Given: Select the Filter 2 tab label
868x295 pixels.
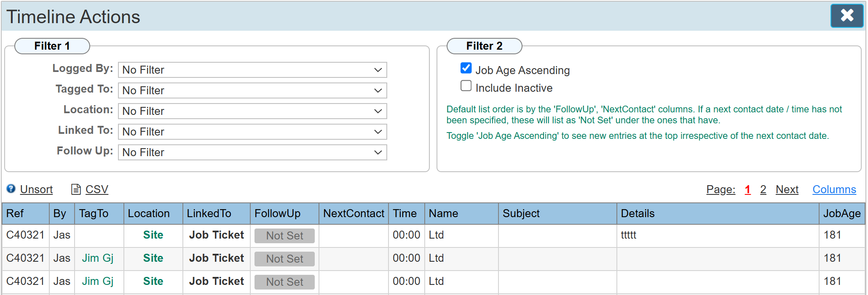Looking at the screenshot, I should 484,46.
